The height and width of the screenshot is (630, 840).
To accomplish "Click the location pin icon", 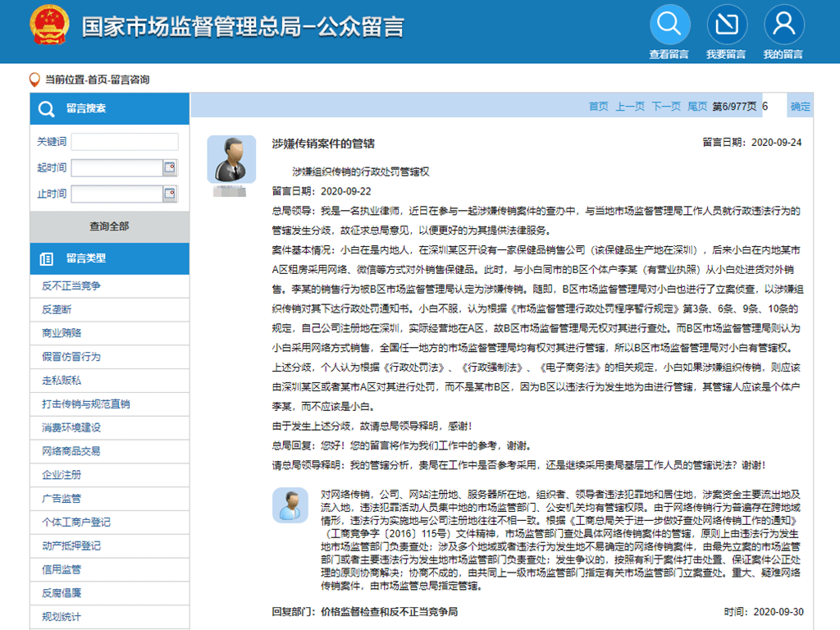I will [x=34, y=80].
